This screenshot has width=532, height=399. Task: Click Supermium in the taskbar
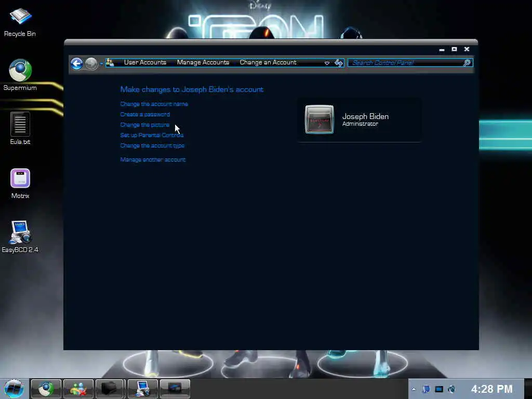pos(46,389)
